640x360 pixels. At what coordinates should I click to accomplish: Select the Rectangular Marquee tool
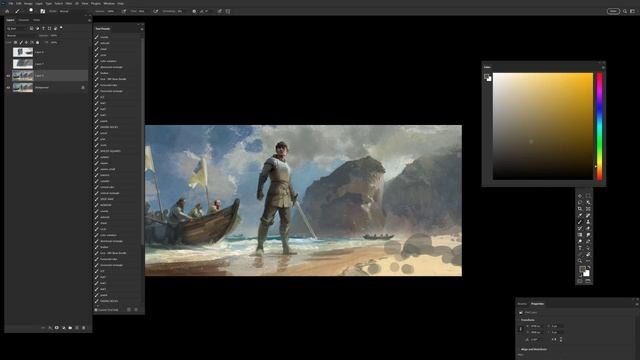click(x=588, y=196)
